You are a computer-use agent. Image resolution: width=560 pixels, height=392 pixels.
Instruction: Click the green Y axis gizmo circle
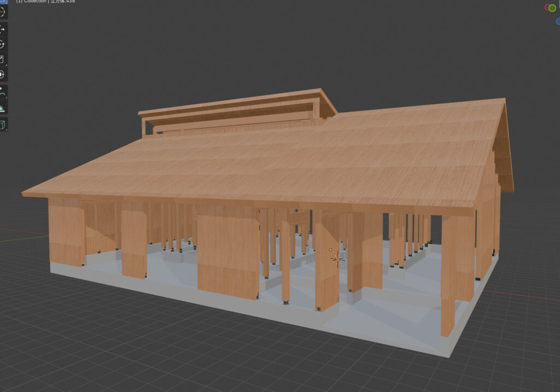click(x=552, y=8)
